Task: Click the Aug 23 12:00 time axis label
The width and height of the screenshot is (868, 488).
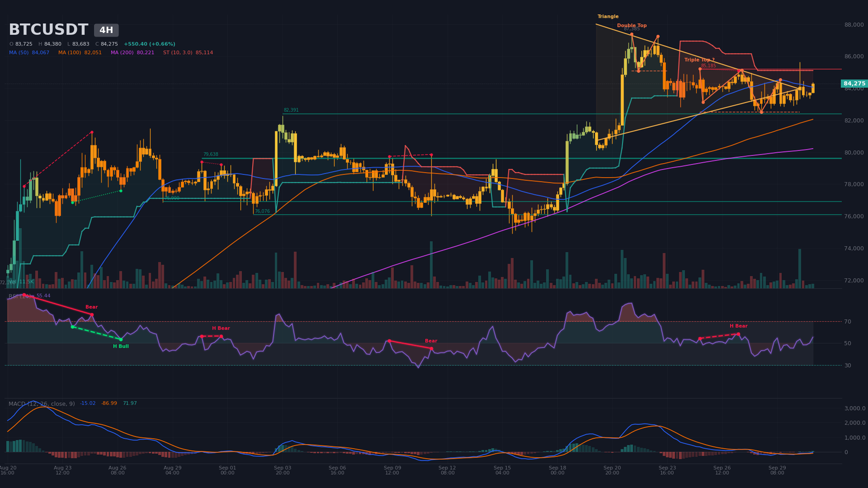Action: (x=62, y=470)
